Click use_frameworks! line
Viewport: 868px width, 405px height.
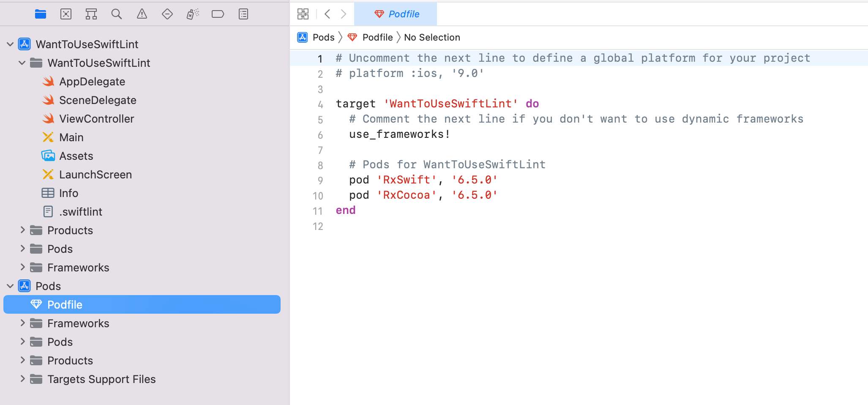400,134
